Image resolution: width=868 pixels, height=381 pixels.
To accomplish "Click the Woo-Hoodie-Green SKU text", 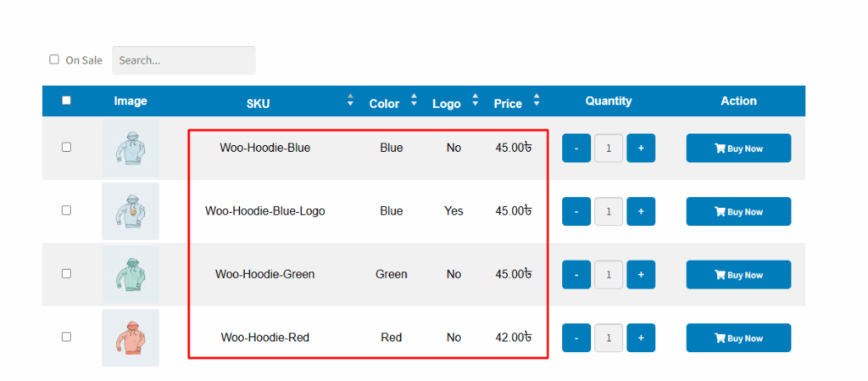I will click(x=265, y=274).
